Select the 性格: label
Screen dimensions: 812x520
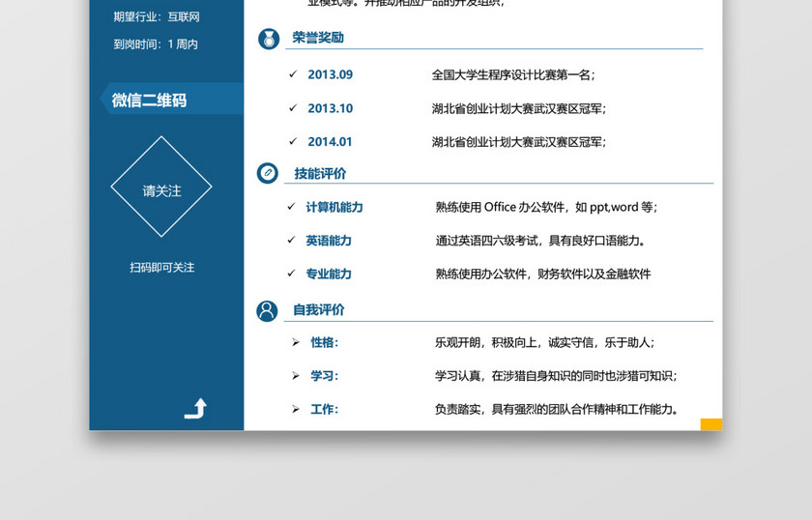click(325, 342)
